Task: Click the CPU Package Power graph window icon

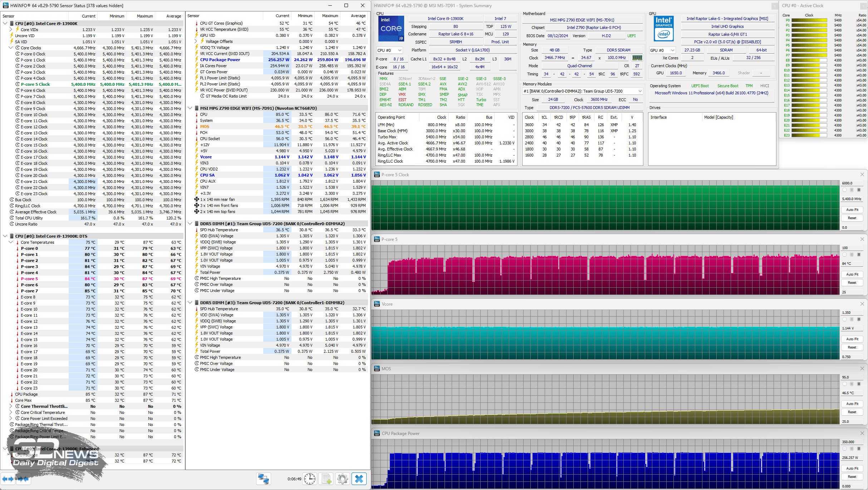Action: point(377,433)
